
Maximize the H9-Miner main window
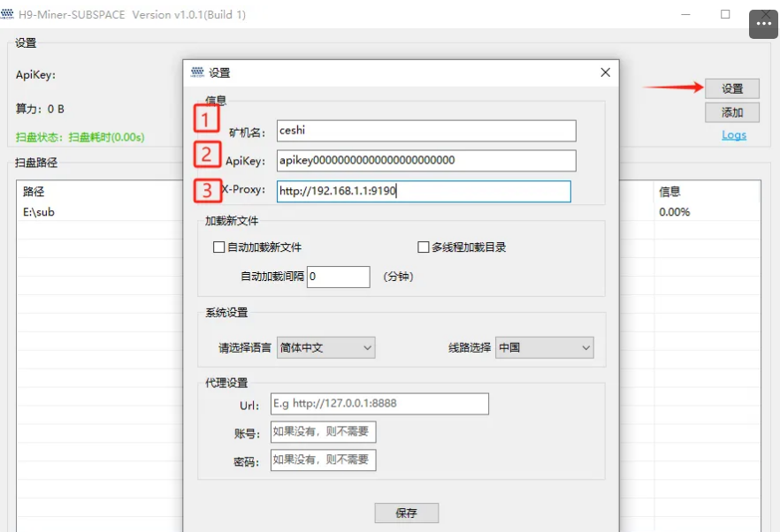click(725, 14)
